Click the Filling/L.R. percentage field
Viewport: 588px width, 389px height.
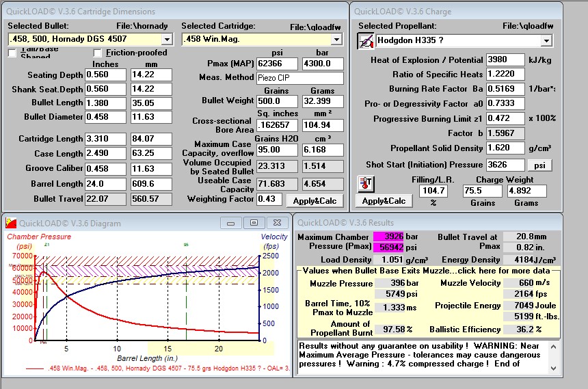click(433, 191)
